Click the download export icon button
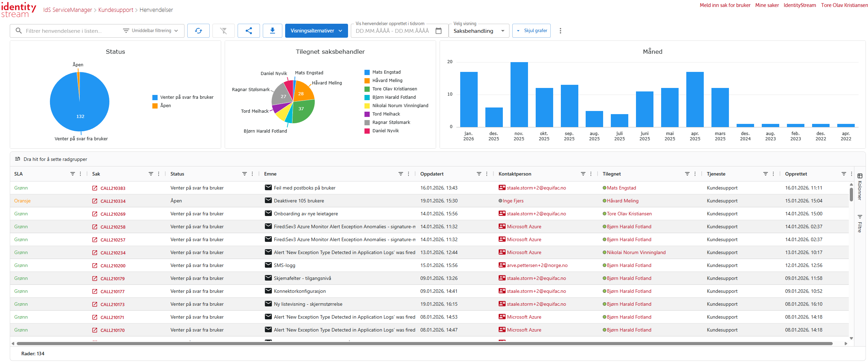The height and width of the screenshot is (364, 868). tap(272, 31)
